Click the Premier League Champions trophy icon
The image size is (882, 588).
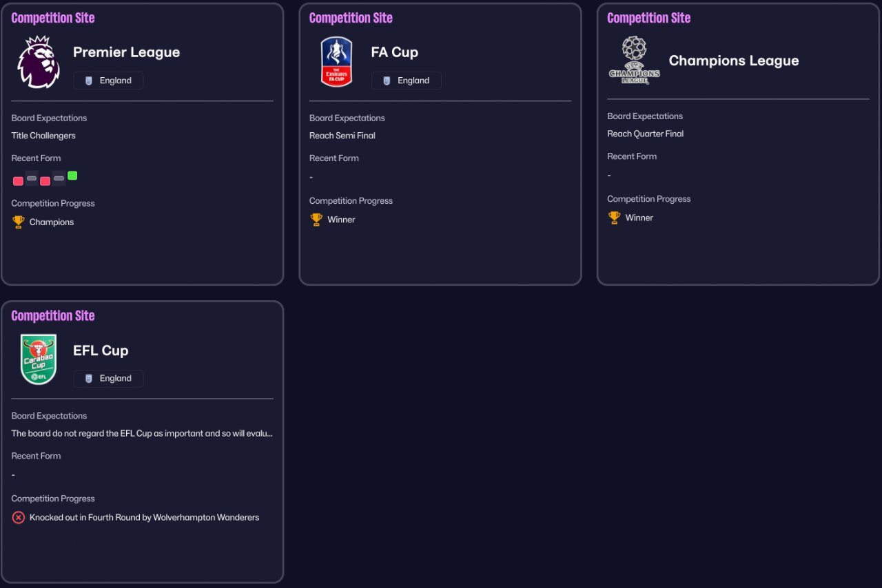pos(18,222)
